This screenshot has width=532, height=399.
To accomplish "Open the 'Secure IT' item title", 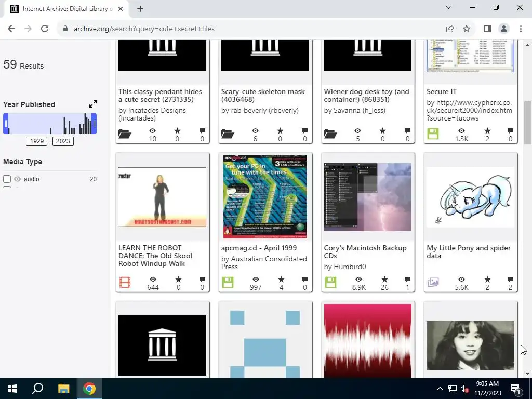I will (x=442, y=91).
